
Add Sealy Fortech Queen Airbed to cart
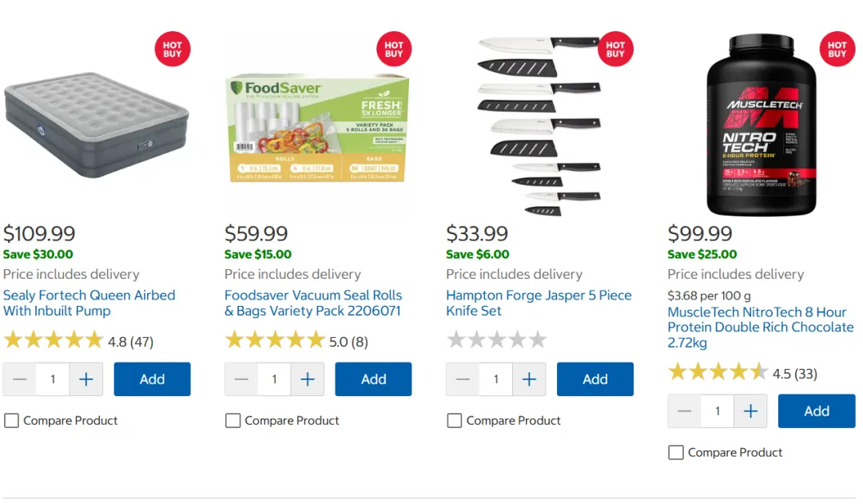click(x=152, y=379)
